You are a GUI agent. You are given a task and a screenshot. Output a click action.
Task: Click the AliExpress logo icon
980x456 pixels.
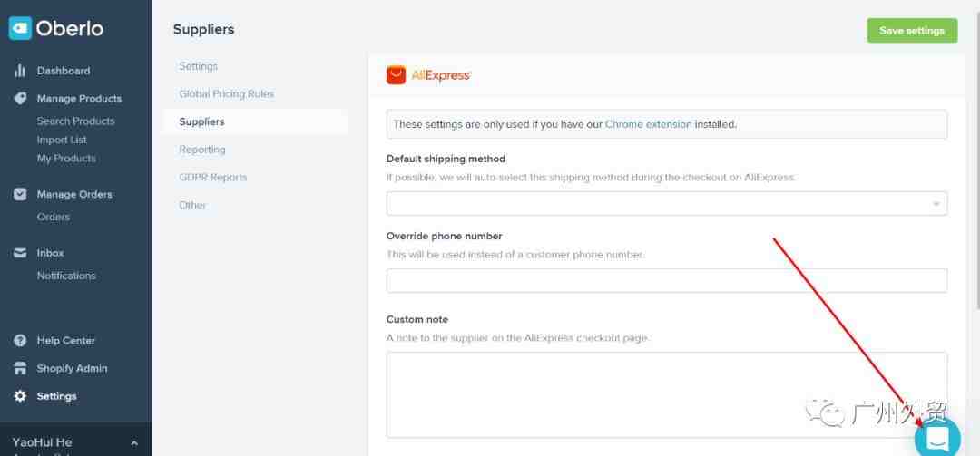396,75
